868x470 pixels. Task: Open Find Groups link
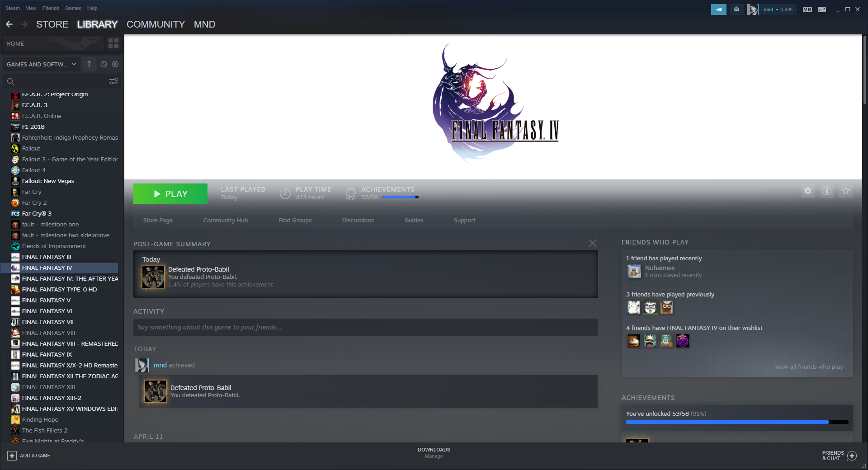click(295, 221)
